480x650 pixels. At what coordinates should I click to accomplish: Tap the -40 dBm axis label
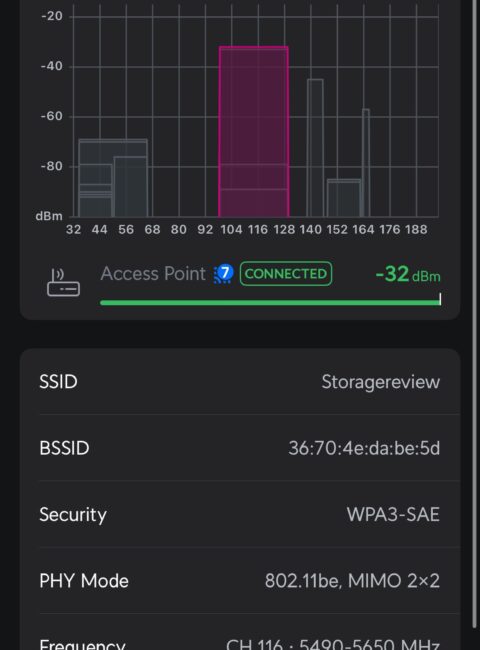(52, 66)
